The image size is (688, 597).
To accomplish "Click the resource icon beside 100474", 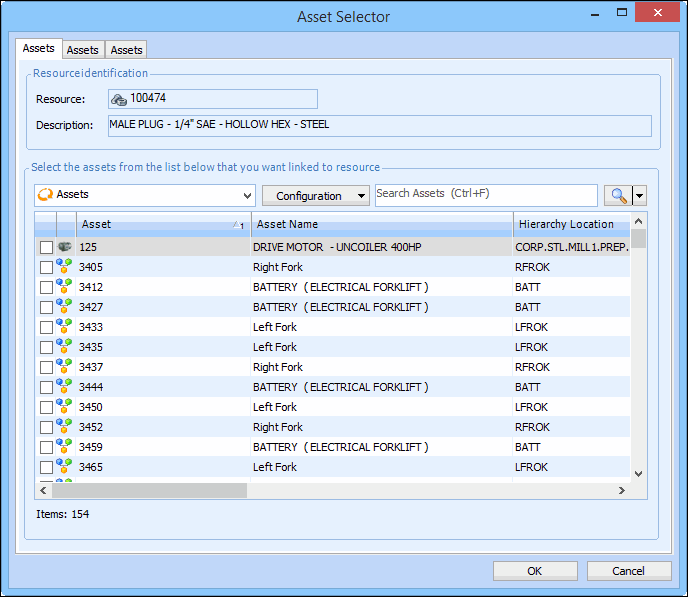I will (119, 99).
